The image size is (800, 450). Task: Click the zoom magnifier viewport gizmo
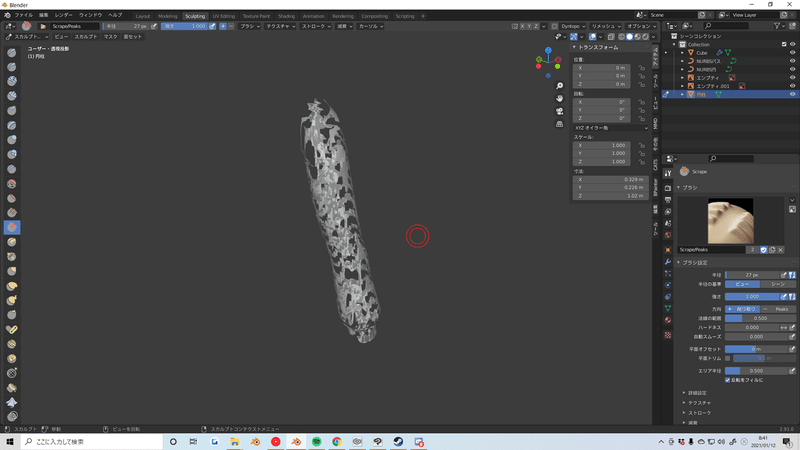tap(560, 86)
